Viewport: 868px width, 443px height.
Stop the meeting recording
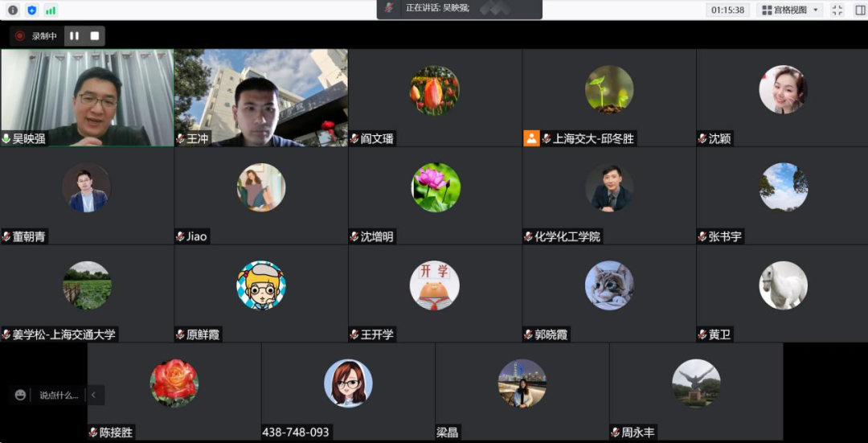(95, 36)
